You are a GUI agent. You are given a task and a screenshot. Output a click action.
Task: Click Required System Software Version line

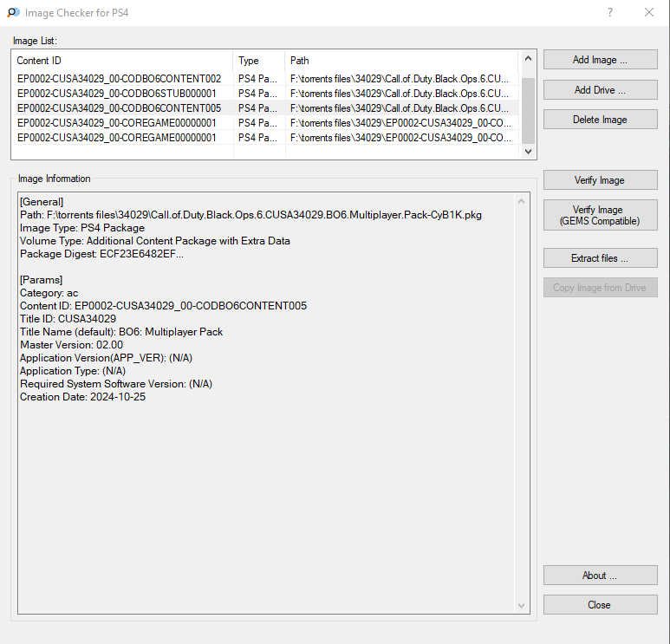point(116,384)
